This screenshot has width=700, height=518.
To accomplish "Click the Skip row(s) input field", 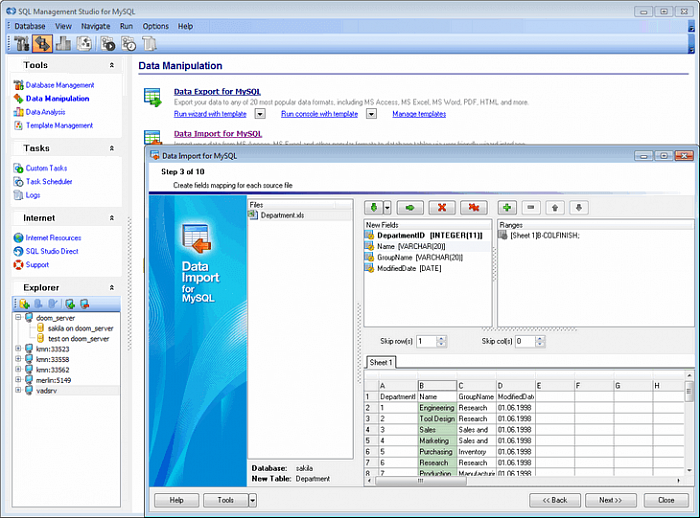I will pyautogui.click(x=426, y=342).
